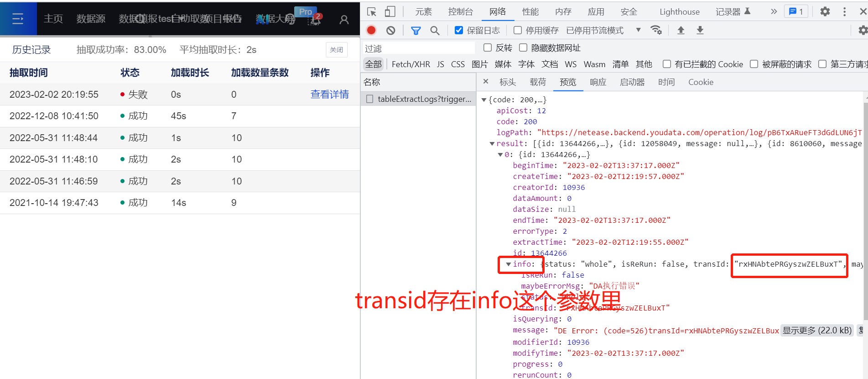Open the 标头 request tab

pyautogui.click(x=508, y=82)
